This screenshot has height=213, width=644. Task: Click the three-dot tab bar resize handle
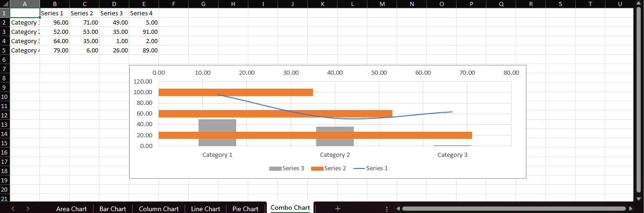[x=387, y=209]
